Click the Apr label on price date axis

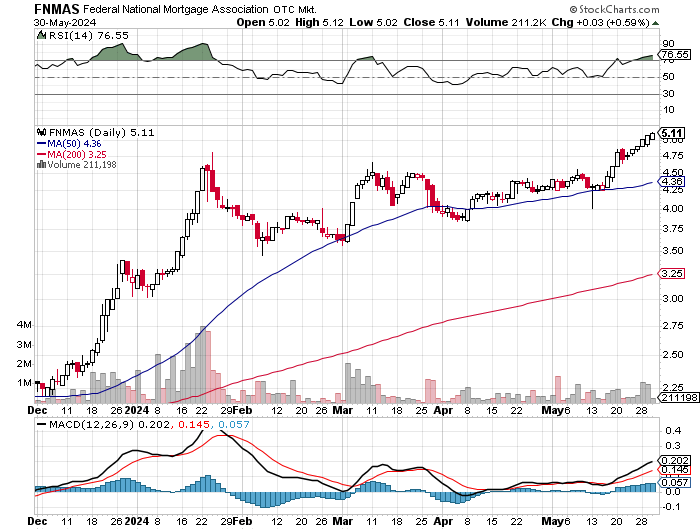coord(443,410)
